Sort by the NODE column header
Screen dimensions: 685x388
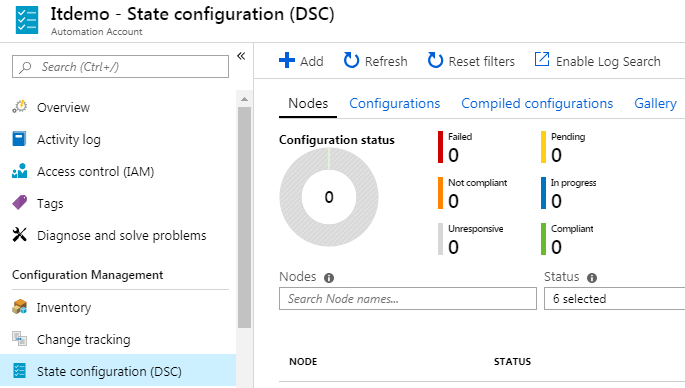click(x=303, y=362)
